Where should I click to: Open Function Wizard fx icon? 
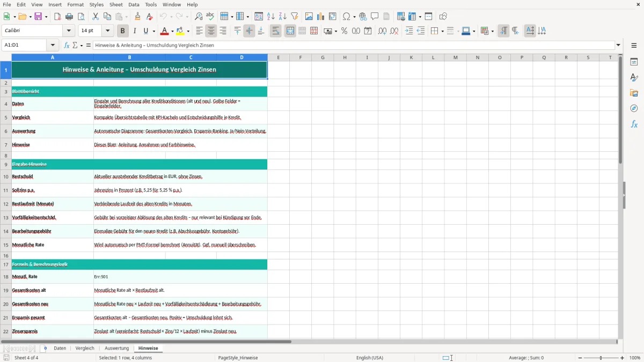[67, 45]
